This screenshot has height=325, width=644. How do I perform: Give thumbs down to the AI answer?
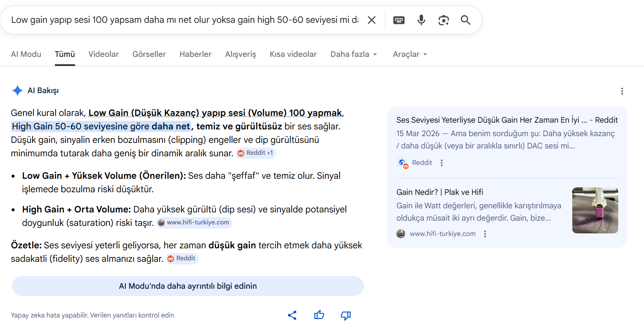coord(346,316)
